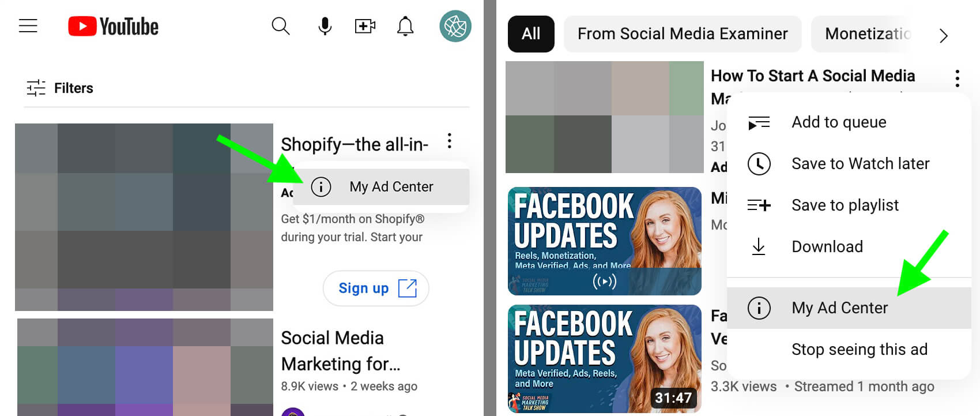Open Social Media Marketing for… video title
The width and height of the screenshot is (980, 416).
tap(340, 351)
